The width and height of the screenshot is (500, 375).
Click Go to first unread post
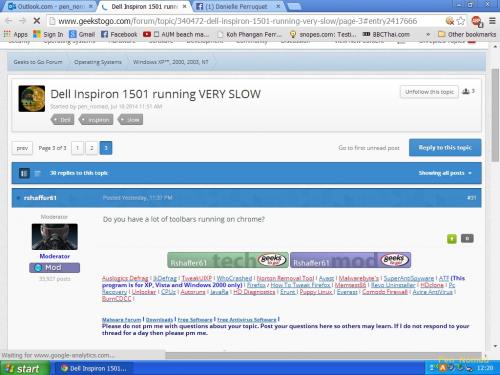click(369, 148)
